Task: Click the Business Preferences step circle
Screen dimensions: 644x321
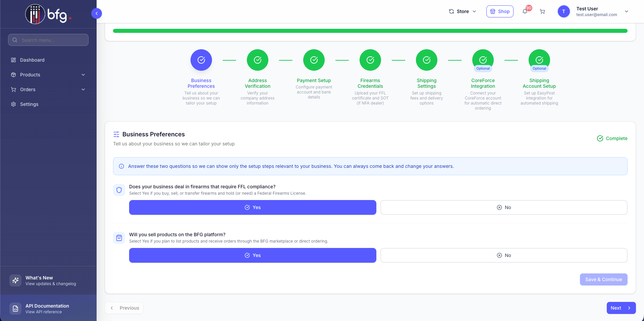Action: point(201,60)
